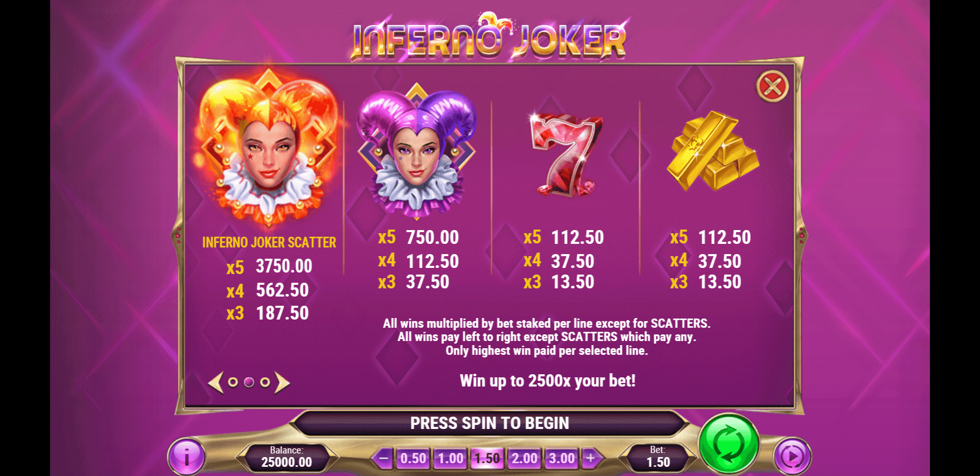The image size is (980, 476).
Task: Open the info paytable button
Action: tap(186, 457)
